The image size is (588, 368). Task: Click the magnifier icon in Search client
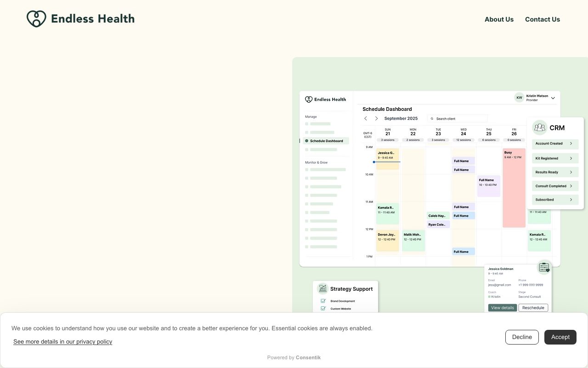click(432, 119)
